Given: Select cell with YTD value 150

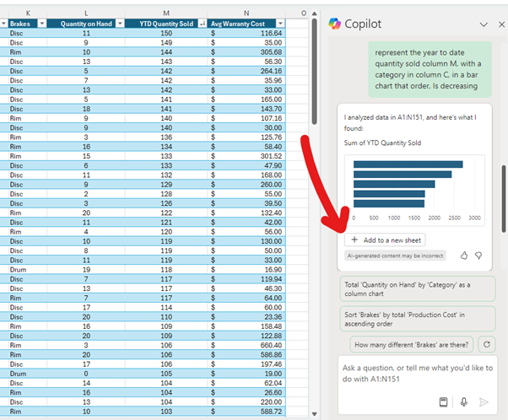Looking at the screenshot, I should 166,33.
